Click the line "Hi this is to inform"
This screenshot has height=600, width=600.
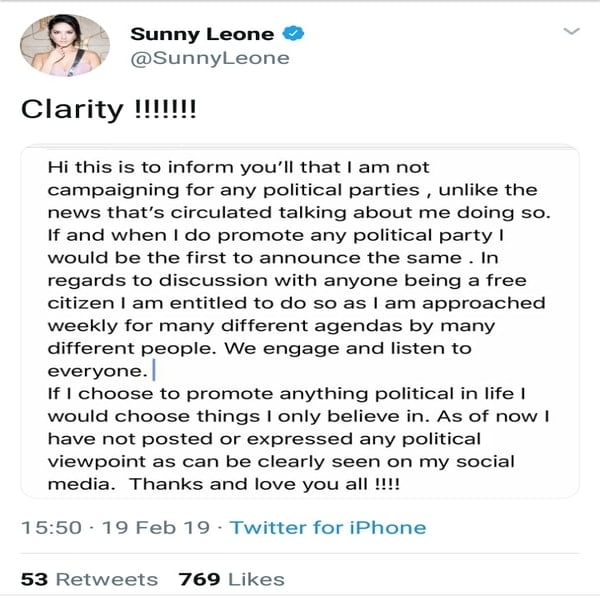pyautogui.click(x=238, y=167)
